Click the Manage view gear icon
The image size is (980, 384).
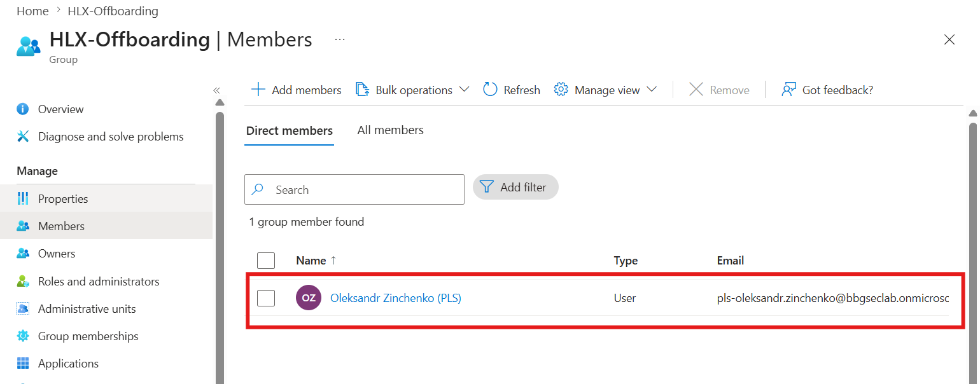[x=561, y=90]
